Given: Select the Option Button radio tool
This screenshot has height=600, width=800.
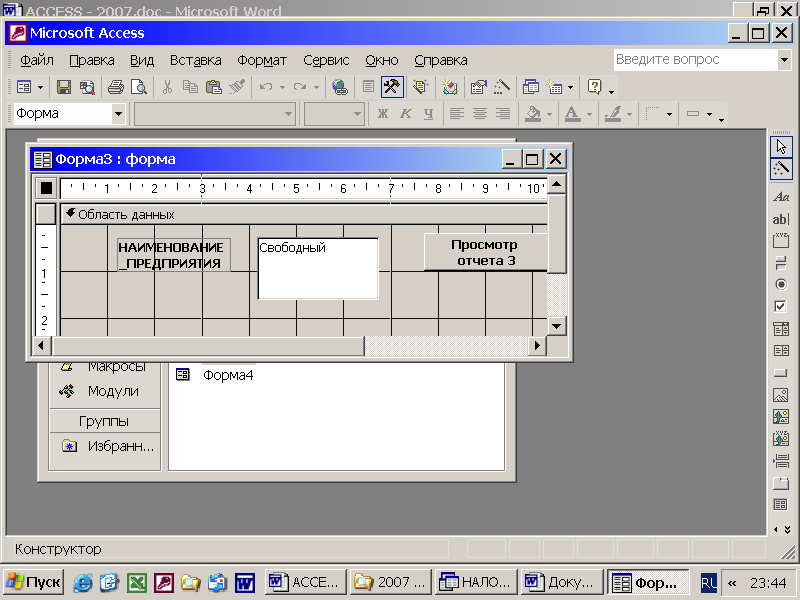Looking at the screenshot, I should pos(781,284).
